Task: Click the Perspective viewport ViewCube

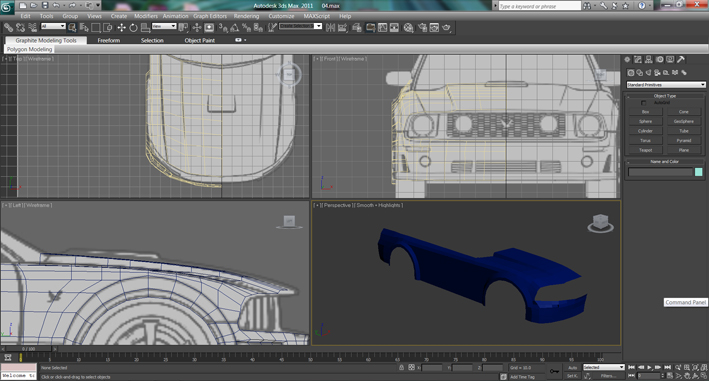Action: point(600,223)
